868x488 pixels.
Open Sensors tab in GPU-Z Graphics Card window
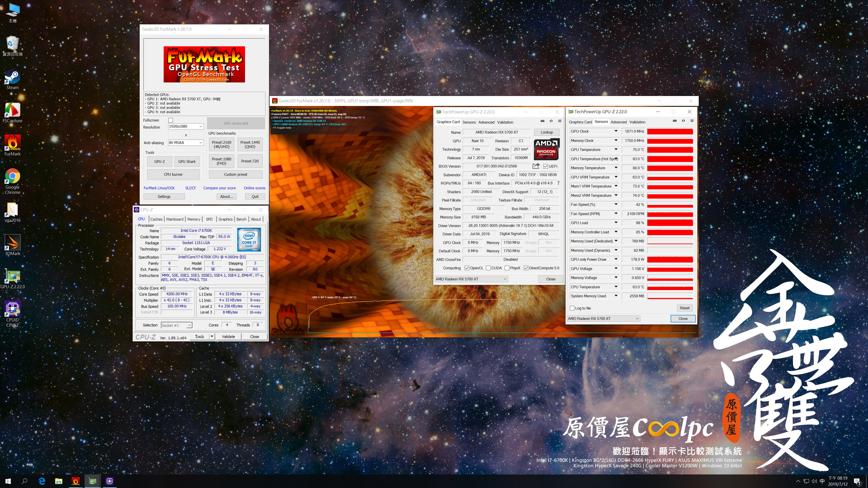click(x=469, y=122)
